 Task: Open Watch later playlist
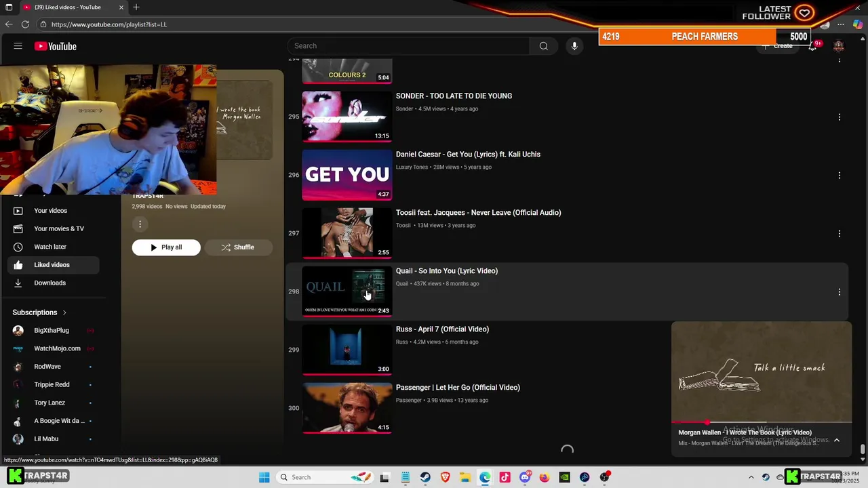(x=54, y=247)
